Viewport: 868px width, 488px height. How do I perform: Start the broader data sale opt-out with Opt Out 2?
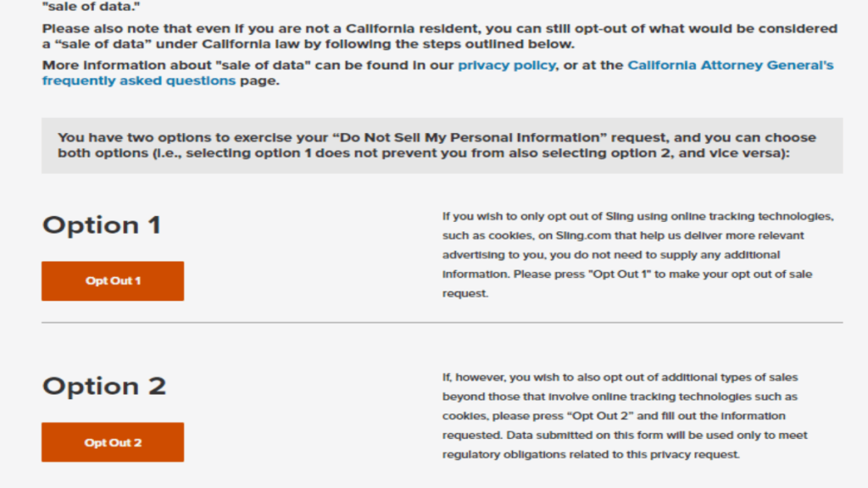point(112,441)
